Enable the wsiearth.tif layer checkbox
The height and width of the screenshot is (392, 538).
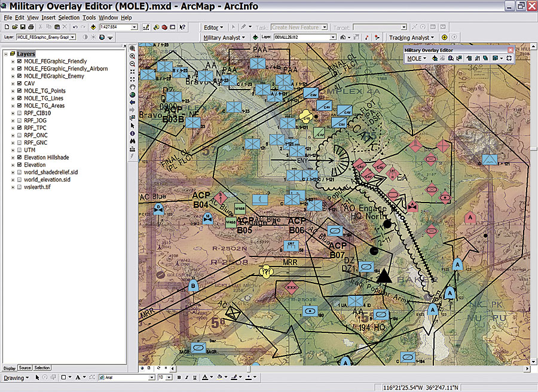pyautogui.click(x=20, y=187)
